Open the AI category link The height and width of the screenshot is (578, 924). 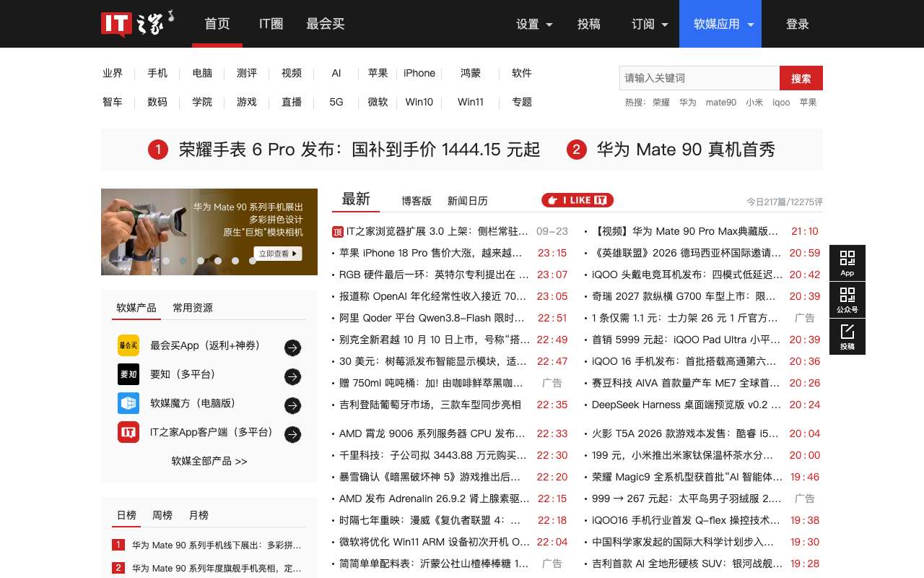(x=336, y=73)
